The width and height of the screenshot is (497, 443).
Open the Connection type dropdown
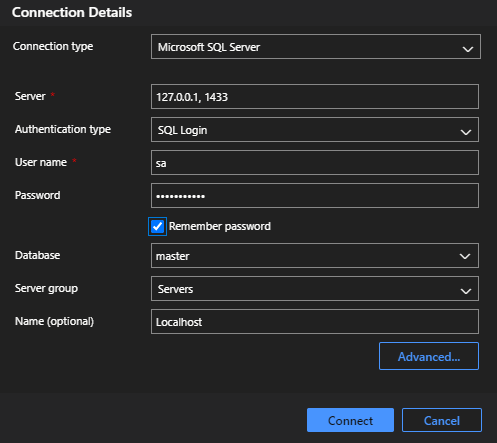click(316, 47)
